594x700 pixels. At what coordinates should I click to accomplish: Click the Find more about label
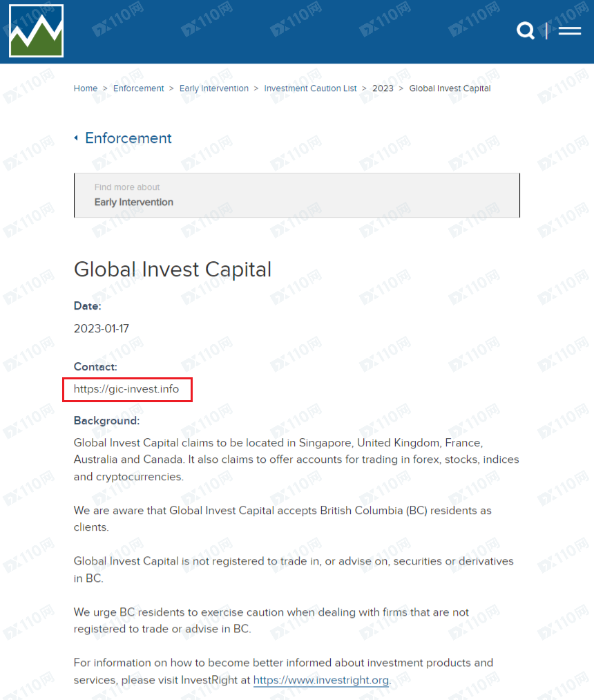[x=127, y=187]
